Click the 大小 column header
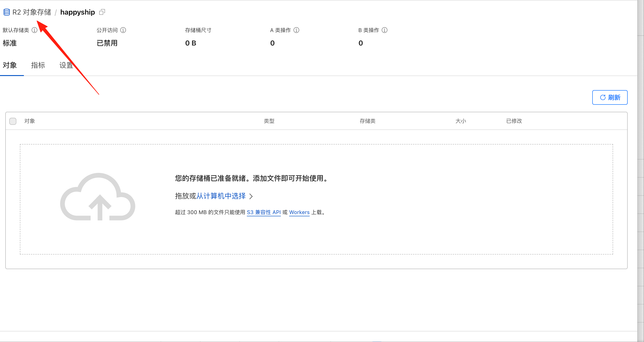 [461, 121]
